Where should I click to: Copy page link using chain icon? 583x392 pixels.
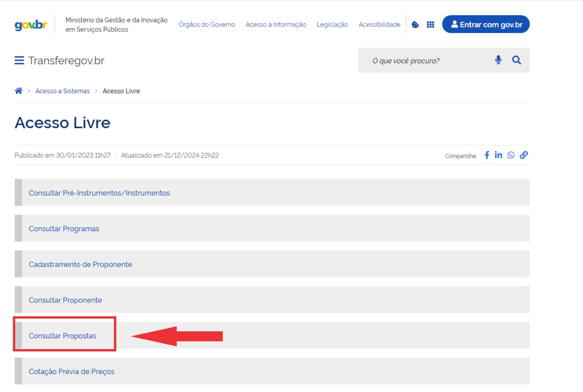(x=523, y=155)
